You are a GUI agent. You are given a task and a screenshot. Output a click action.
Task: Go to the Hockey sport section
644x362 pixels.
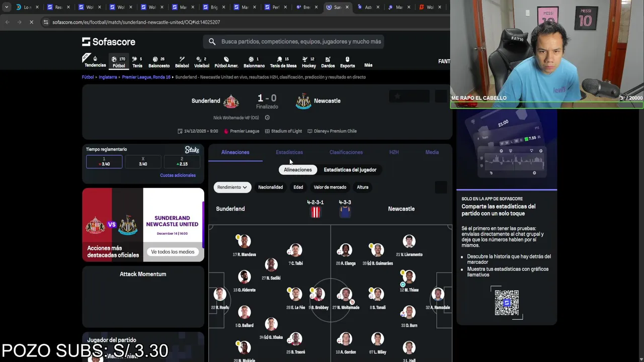[309, 62]
